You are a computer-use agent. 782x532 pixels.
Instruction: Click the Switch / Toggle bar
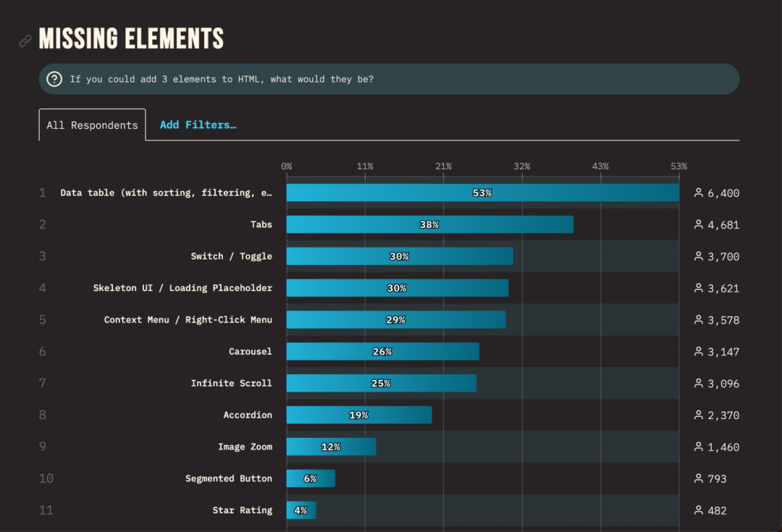pos(400,256)
